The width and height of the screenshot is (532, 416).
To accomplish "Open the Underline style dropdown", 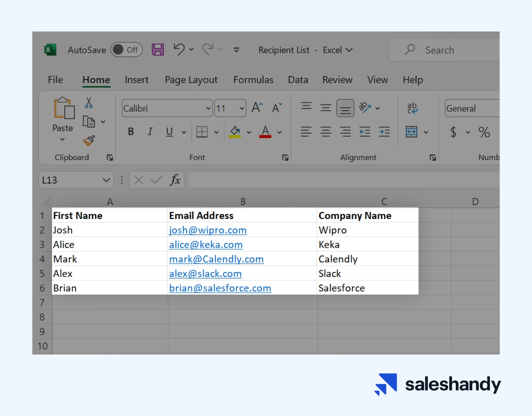I will (184, 132).
